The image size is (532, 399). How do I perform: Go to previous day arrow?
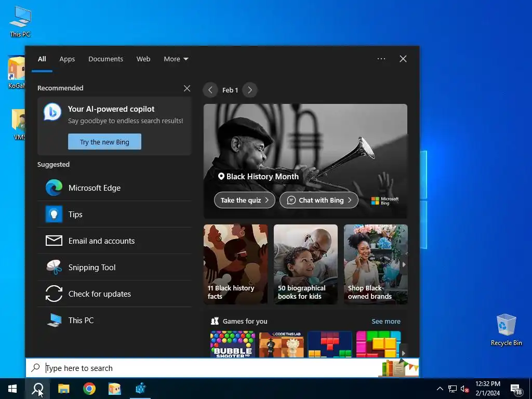click(210, 90)
